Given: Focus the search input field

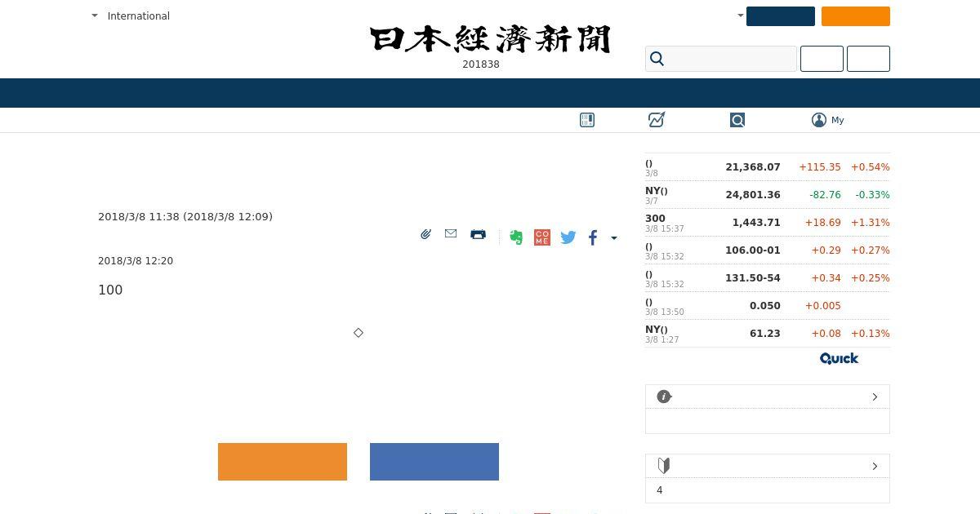Looking at the screenshot, I should pyautogui.click(x=721, y=59).
